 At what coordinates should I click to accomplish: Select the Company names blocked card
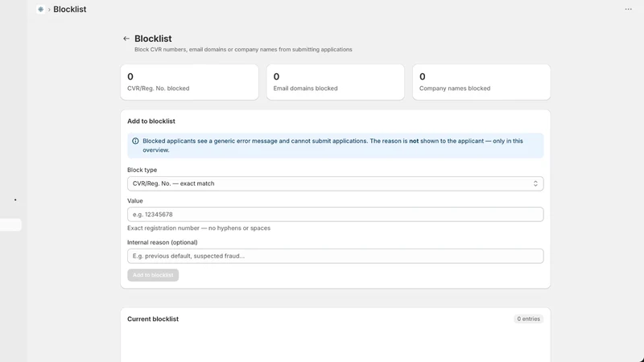tap(481, 82)
